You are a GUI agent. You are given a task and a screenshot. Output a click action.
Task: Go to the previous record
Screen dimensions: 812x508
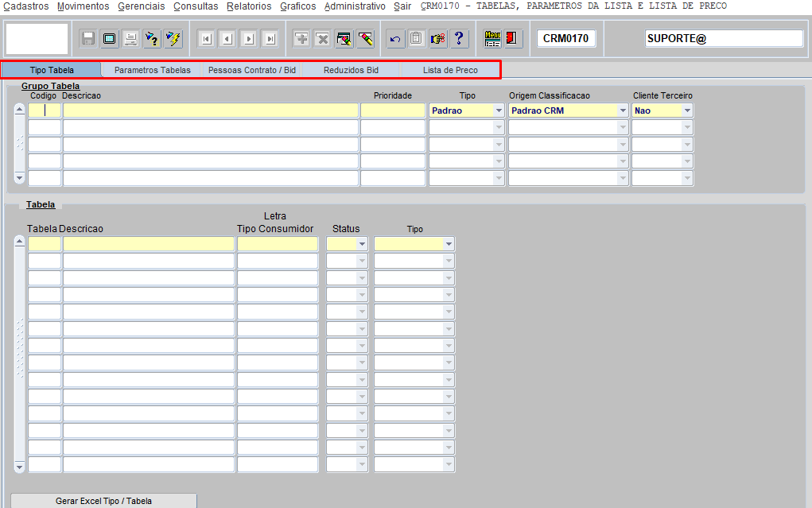pos(228,39)
